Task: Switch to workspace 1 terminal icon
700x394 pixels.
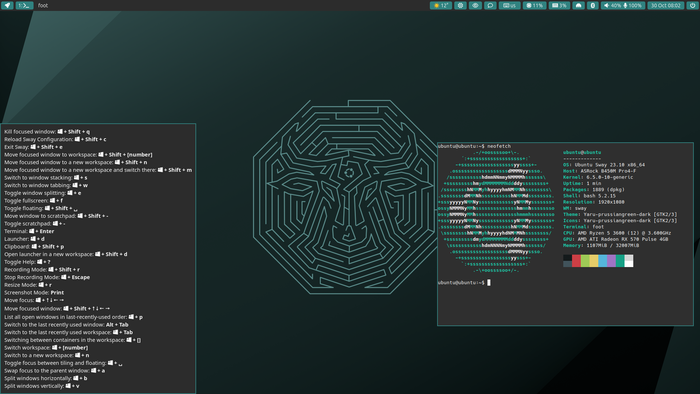Action: pos(24,5)
